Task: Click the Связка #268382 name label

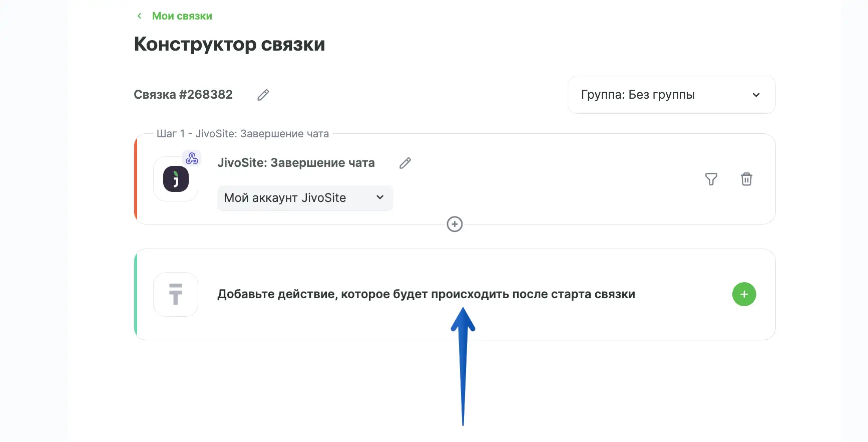Action: (x=183, y=95)
